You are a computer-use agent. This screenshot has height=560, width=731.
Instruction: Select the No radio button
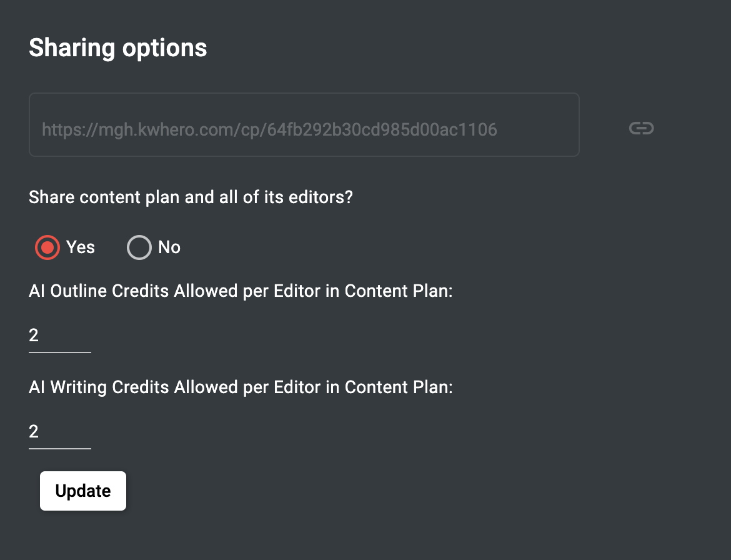[139, 247]
